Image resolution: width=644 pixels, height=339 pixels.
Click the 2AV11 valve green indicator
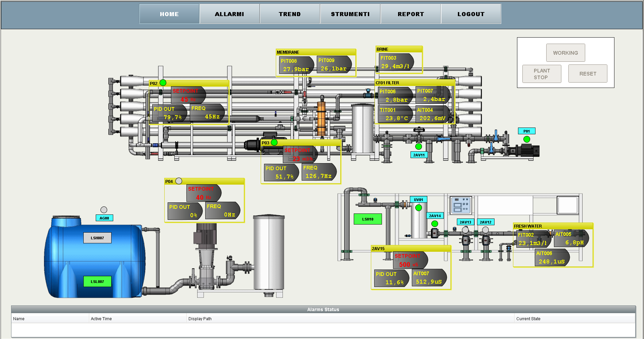point(419,146)
